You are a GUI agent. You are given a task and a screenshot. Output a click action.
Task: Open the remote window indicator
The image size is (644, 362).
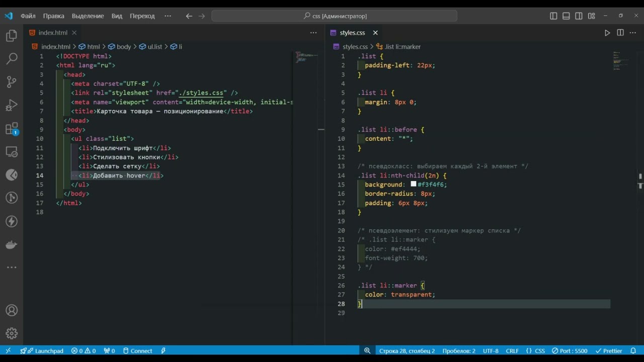point(8,351)
